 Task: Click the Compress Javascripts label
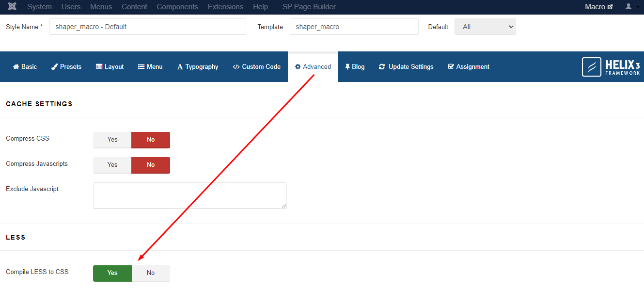pos(37,164)
